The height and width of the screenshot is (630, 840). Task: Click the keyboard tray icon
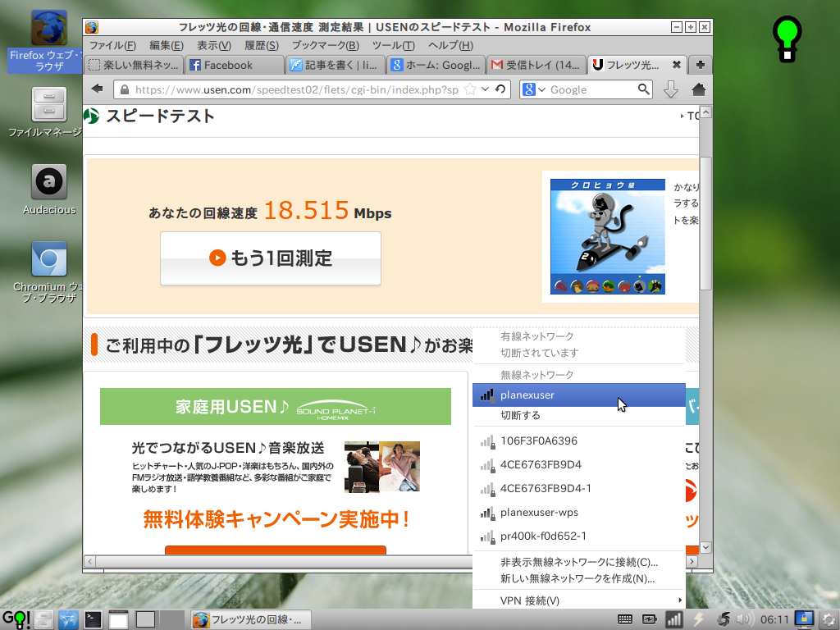(x=624, y=620)
